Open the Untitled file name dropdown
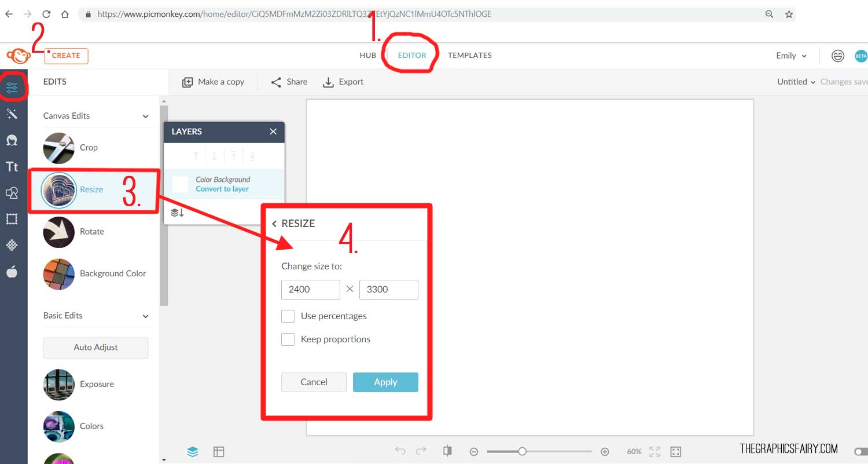Image resolution: width=868 pixels, height=464 pixels. pos(796,82)
